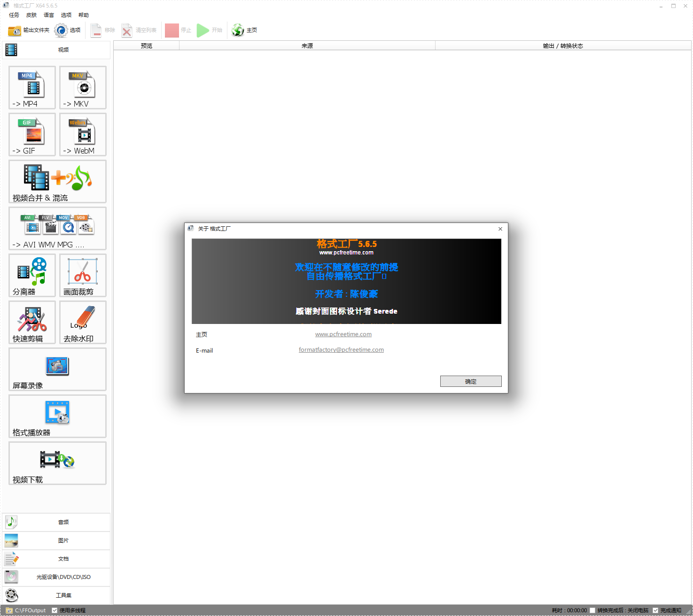The image size is (693, 616).
Task: Open the 主页 homepage globe icon in the toolbar
Action: click(x=238, y=31)
